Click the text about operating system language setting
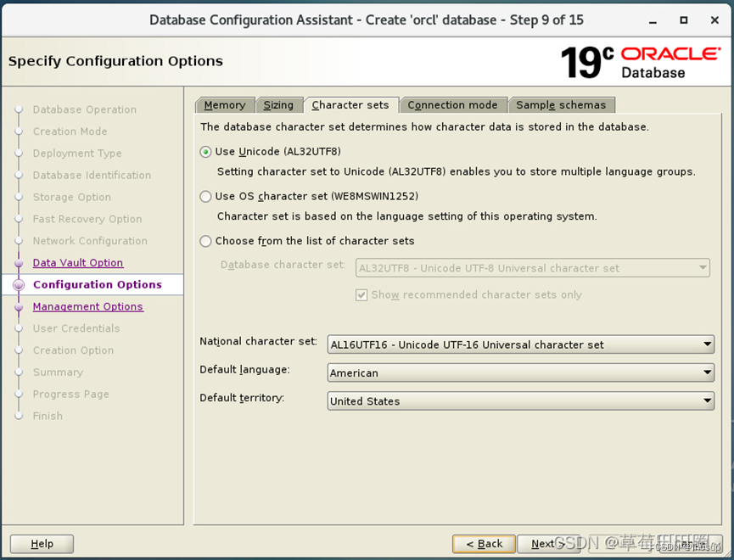Image resolution: width=734 pixels, height=560 pixels. (406, 216)
